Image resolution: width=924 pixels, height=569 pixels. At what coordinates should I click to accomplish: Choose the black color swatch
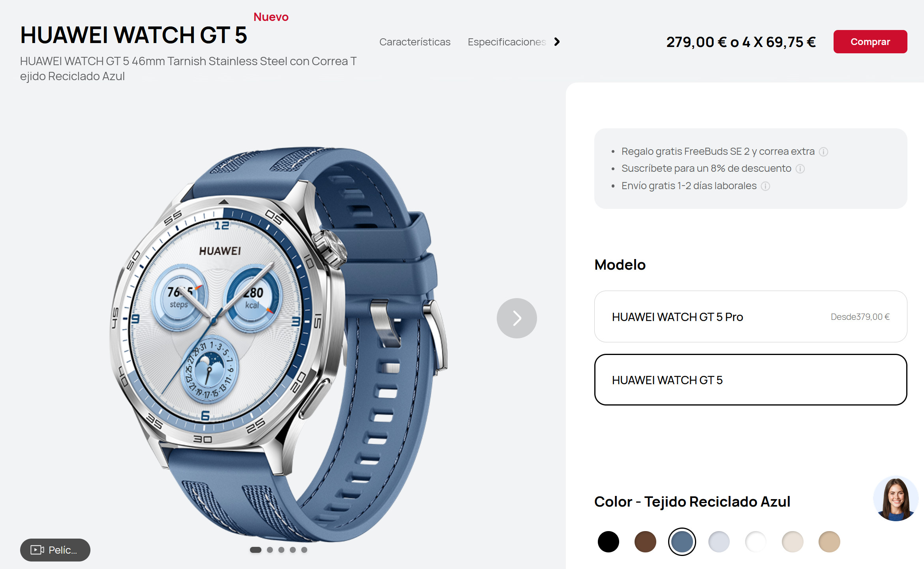pyautogui.click(x=608, y=542)
